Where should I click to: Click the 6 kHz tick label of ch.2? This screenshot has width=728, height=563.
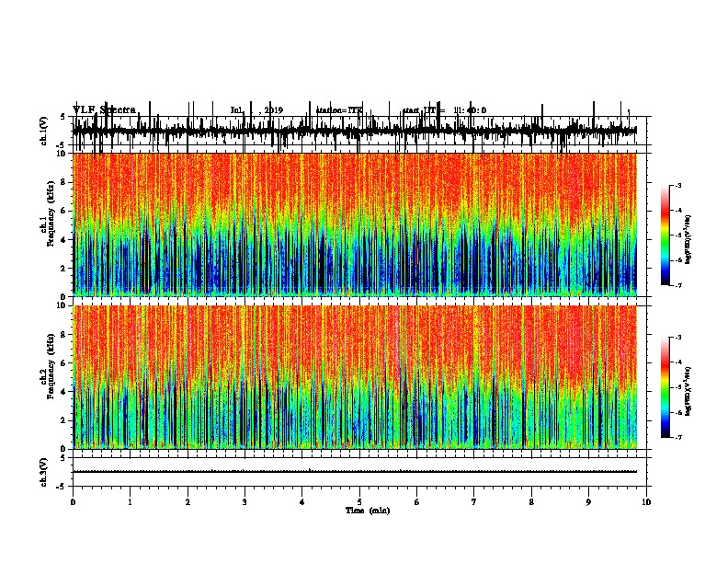[x=64, y=363]
